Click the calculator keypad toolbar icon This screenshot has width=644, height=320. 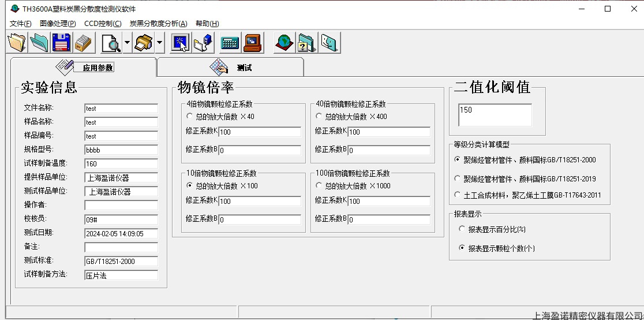[230, 43]
